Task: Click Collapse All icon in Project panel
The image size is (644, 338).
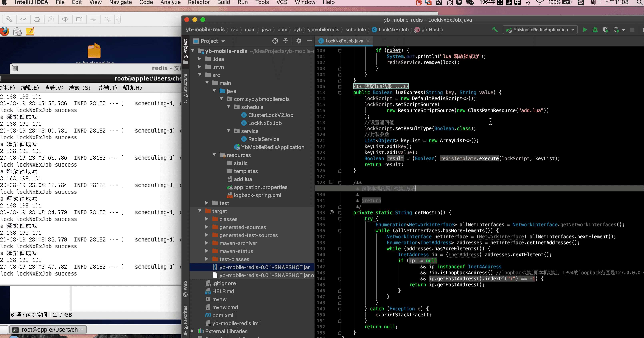Action: 286,41
